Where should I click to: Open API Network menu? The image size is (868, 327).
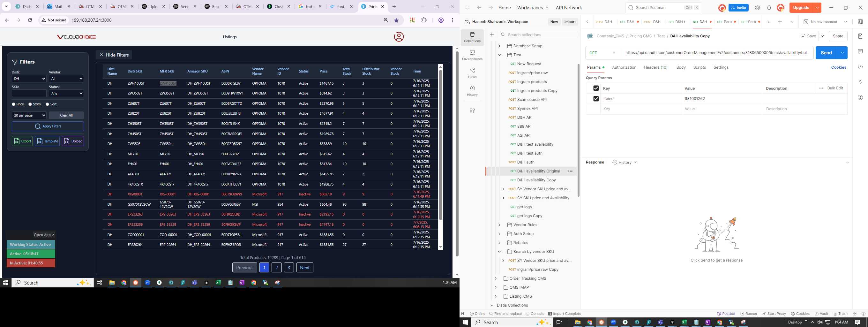(x=569, y=8)
